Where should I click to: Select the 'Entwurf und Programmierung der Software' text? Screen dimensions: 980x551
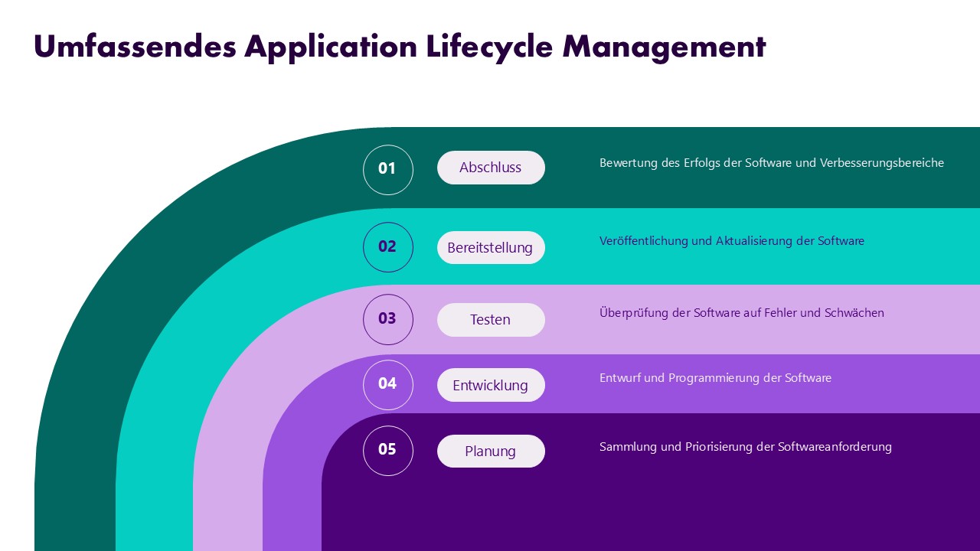point(715,378)
